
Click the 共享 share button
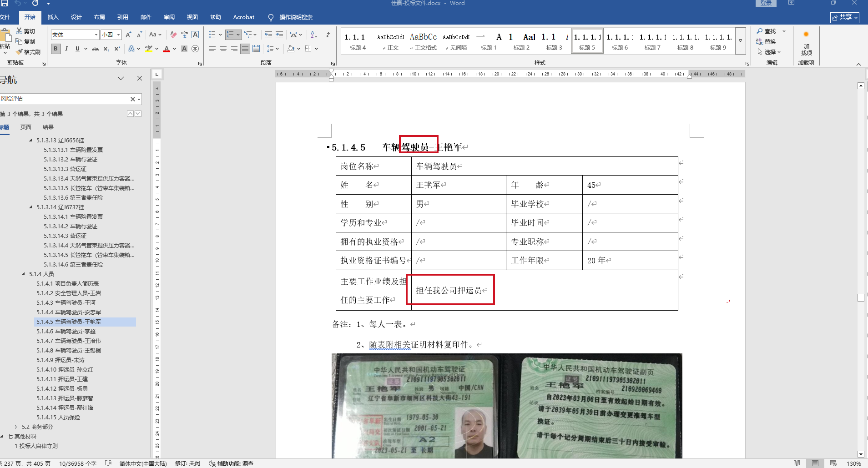(x=845, y=17)
